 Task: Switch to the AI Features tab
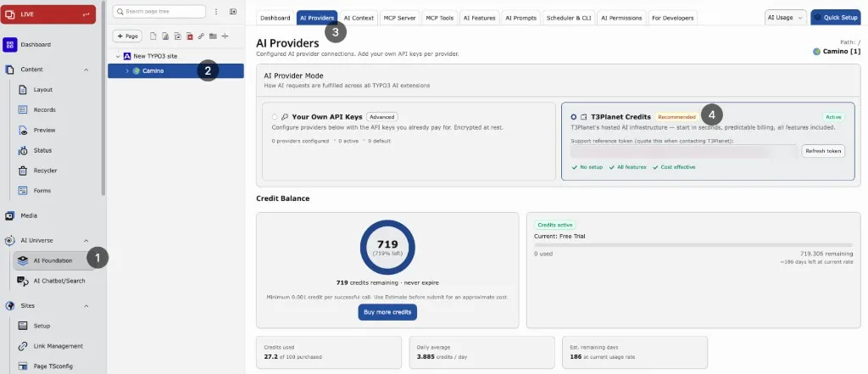click(480, 18)
